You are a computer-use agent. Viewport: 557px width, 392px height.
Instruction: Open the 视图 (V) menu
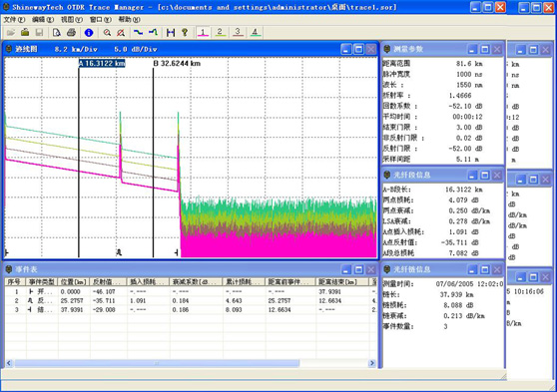point(72,20)
